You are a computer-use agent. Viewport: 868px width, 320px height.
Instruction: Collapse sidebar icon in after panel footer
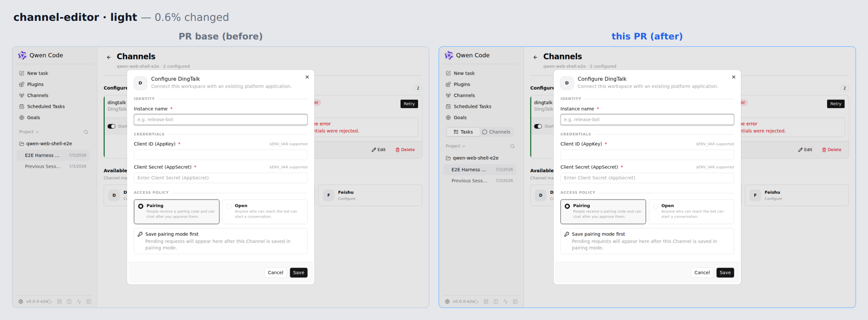[x=515, y=301]
